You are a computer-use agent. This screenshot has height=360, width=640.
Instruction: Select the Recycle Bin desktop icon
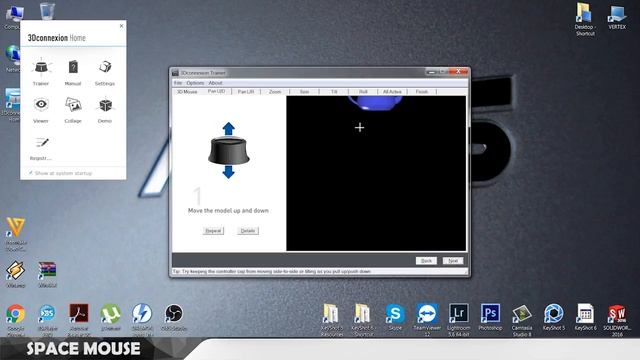click(47, 11)
